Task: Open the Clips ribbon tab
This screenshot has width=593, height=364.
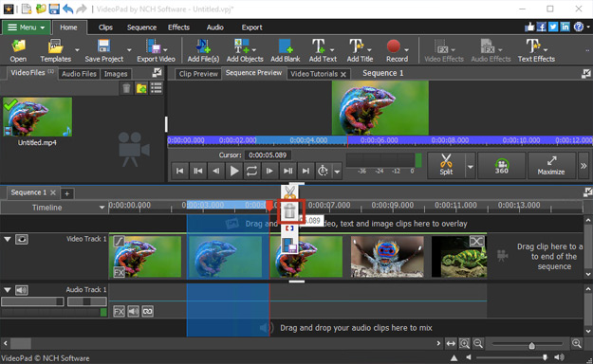Action: (x=105, y=27)
